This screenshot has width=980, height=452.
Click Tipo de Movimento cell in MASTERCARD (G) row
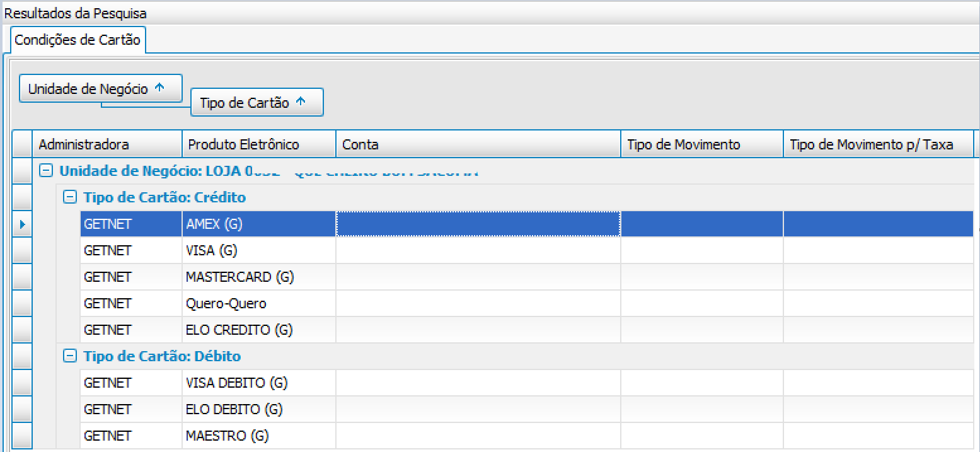(x=702, y=277)
